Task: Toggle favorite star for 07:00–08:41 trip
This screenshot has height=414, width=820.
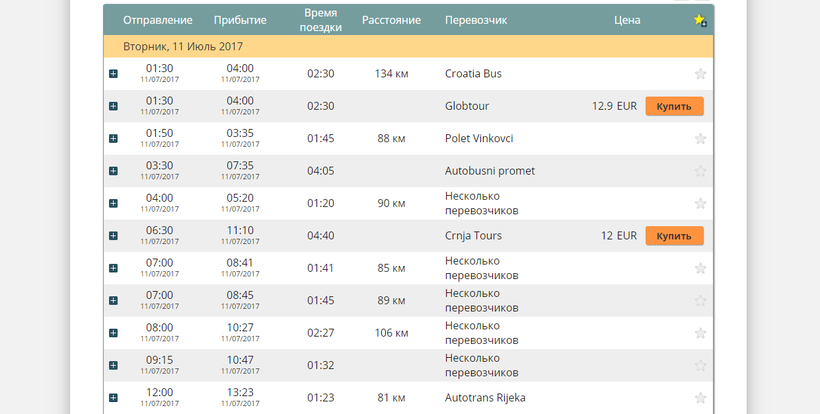Action: (x=700, y=268)
